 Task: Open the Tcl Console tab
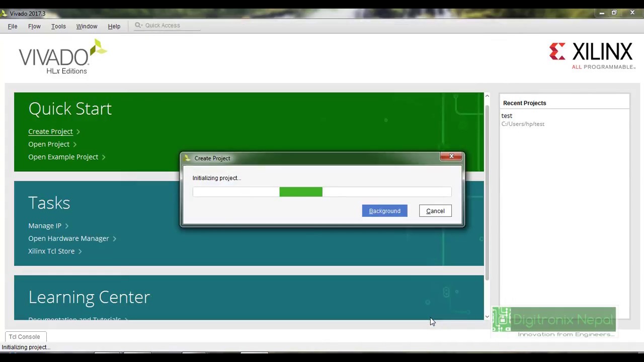(24, 337)
